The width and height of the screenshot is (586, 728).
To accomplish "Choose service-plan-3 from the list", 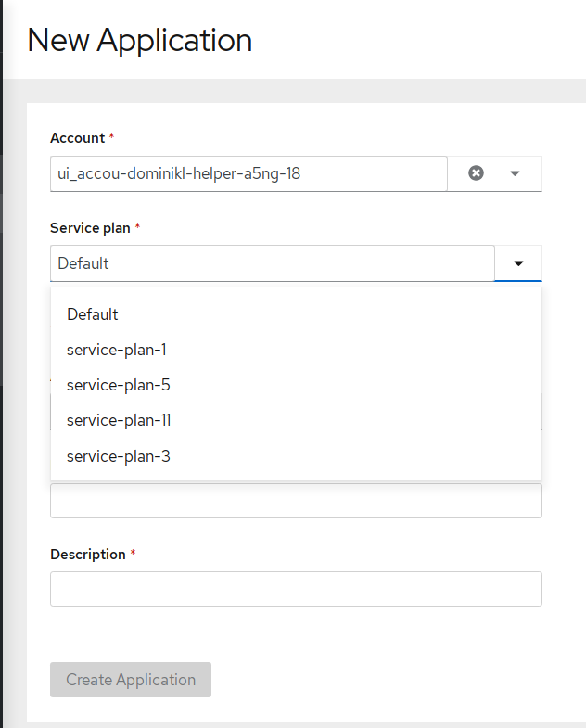I will [119, 456].
